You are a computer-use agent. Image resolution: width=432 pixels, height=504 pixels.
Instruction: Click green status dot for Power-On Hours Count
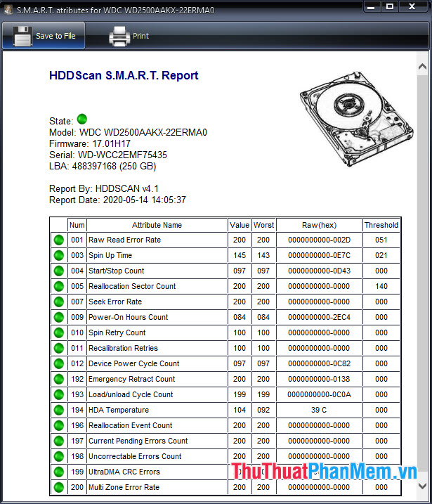(x=59, y=317)
